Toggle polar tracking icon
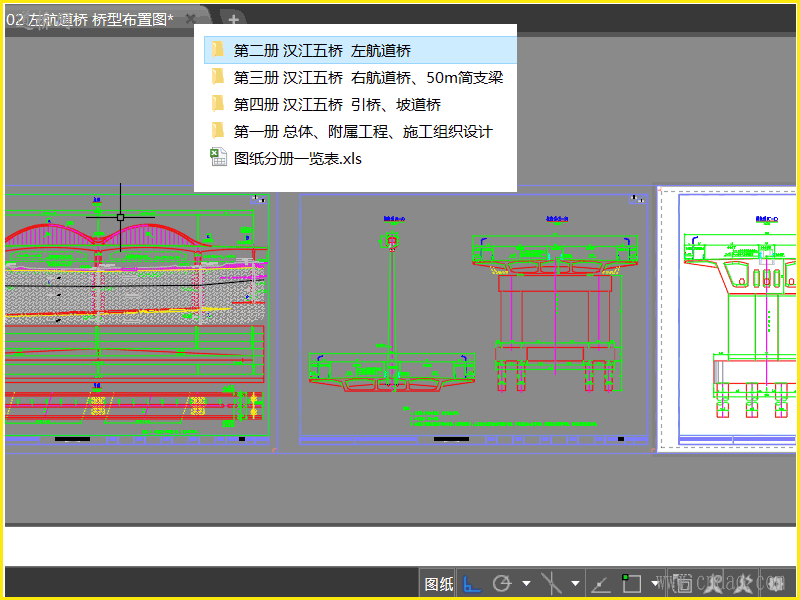This screenshot has height=600, width=800. click(x=502, y=583)
